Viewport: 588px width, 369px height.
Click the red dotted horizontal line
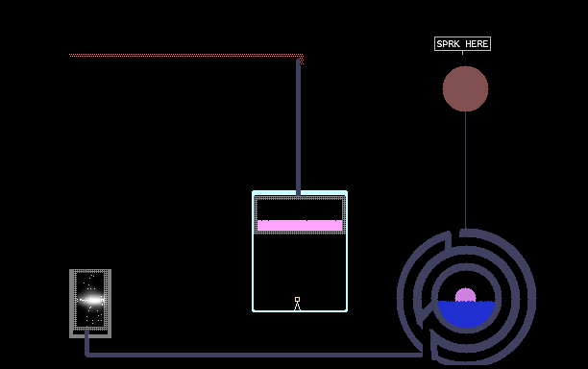[186, 55]
